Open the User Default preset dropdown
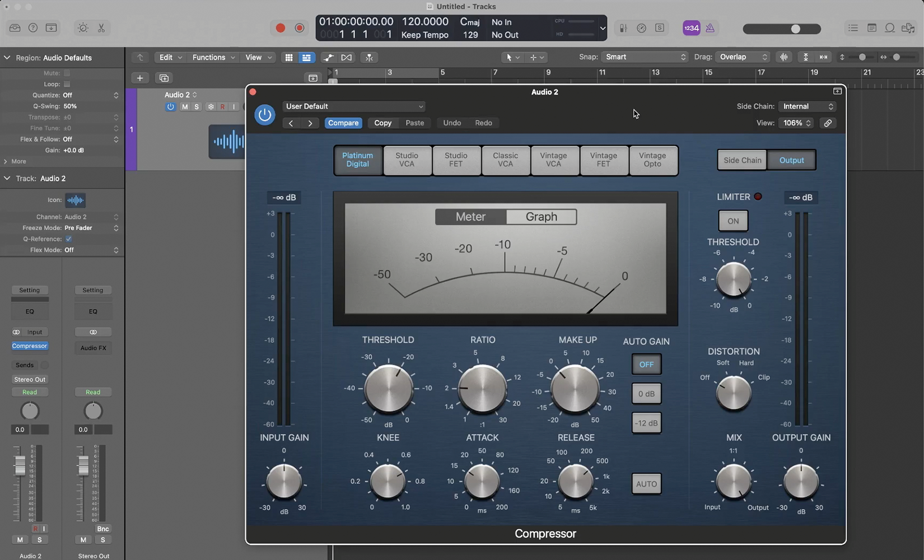924x560 pixels. (354, 106)
